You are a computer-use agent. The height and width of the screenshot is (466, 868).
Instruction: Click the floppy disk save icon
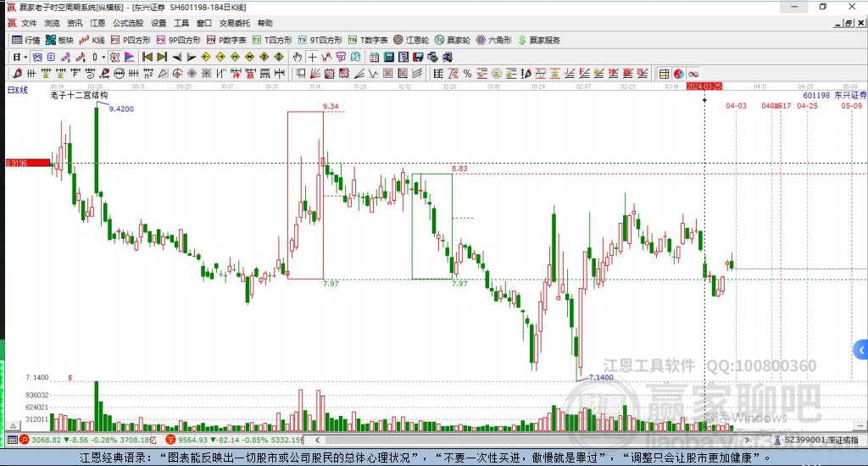coord(418,57)
